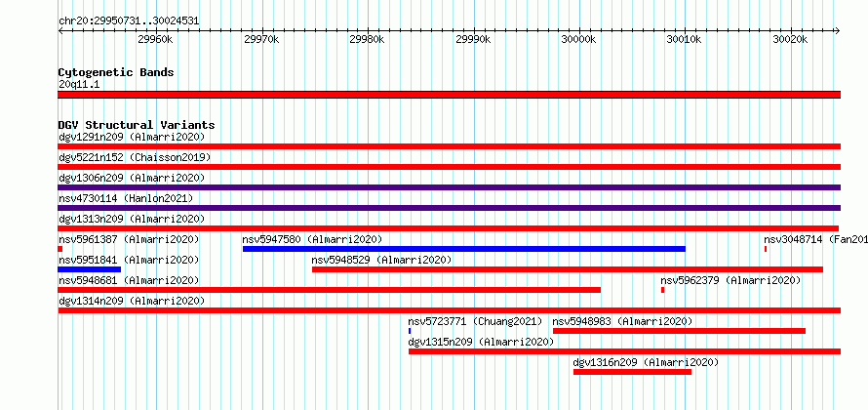Click the red dgv1316n209 variant bar

tap(632, 372)
